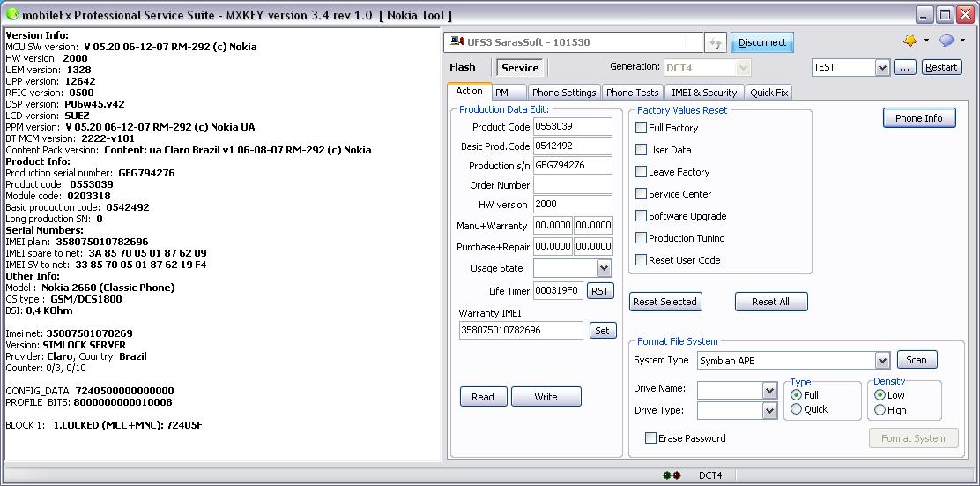This screenshot has height=486, width=980.
Task: Open the Phone Tests tab
Action: coord(633,93)
